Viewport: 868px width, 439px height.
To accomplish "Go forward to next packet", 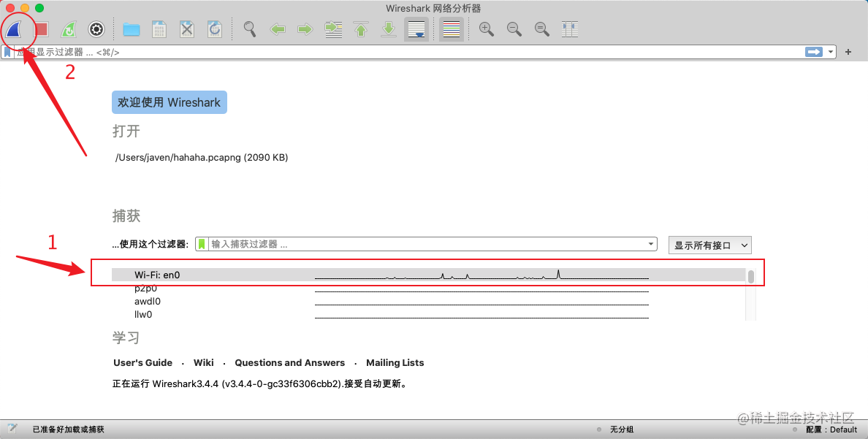I will 305,28.
